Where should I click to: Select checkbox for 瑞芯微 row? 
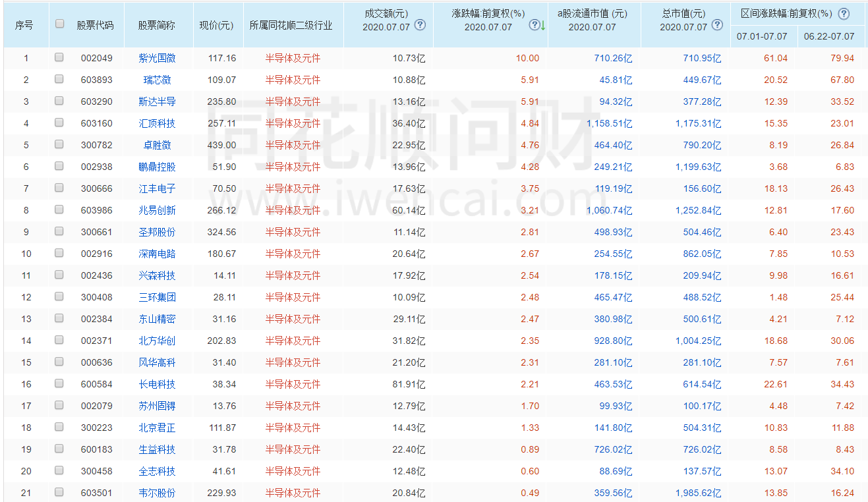(x=59, y=79)
